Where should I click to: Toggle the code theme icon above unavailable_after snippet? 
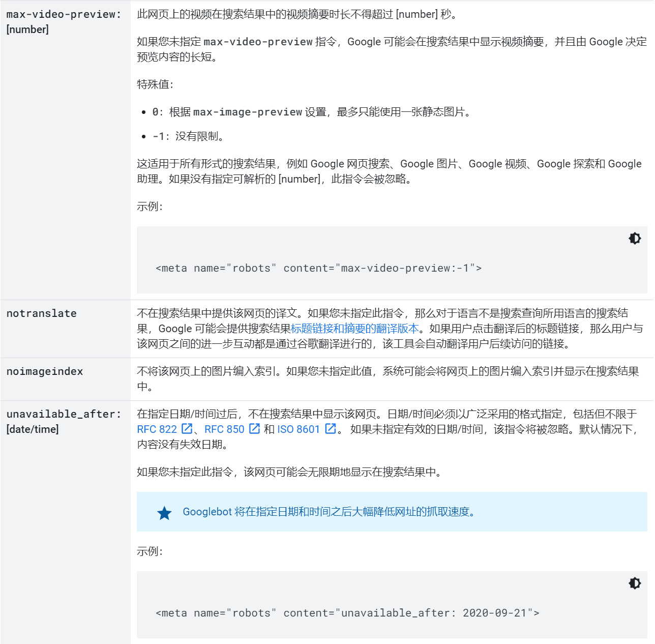[x=634, y=583]
